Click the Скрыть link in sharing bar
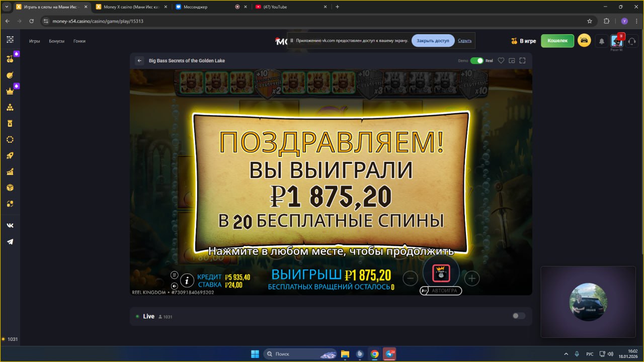This screenshot has width=644, height=362. [x=464, y=41]
